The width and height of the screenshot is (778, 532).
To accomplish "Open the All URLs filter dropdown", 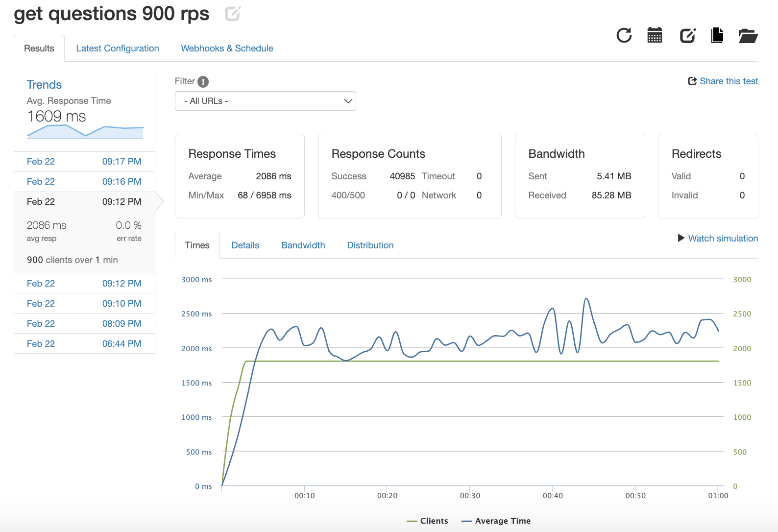I will pyautogui.click(x=266, y=101).
